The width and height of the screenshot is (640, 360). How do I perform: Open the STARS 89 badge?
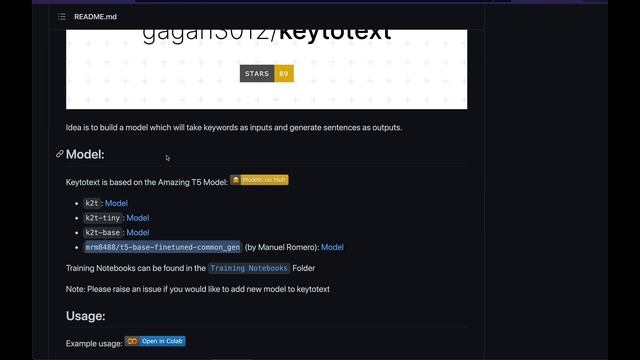tap(267, 73)
